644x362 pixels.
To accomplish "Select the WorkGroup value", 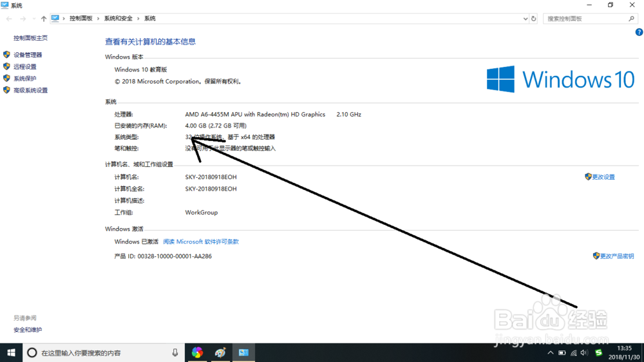I will (x=201, y=213).
